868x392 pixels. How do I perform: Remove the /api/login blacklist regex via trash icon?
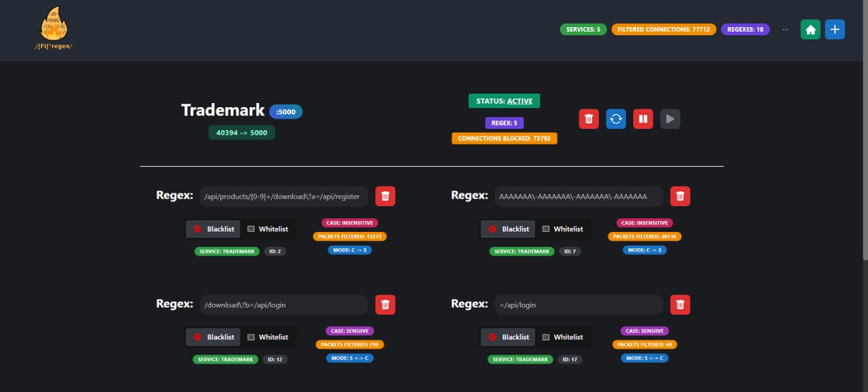tap(385, 305)
